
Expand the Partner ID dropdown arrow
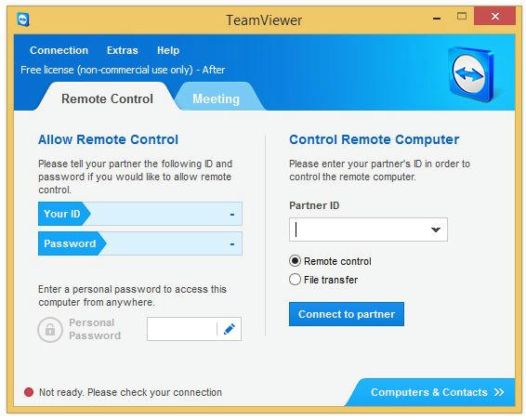click(436, 230)
